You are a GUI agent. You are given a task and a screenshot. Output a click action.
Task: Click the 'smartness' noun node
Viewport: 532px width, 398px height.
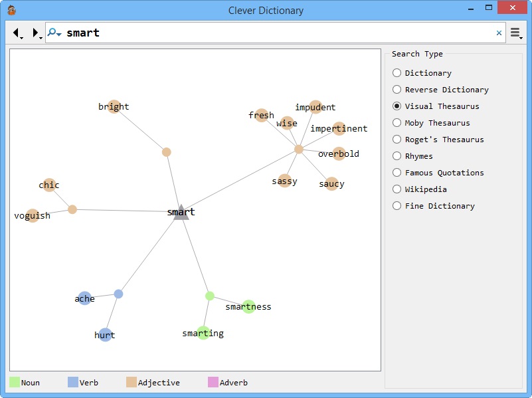(x=248, y=306)
